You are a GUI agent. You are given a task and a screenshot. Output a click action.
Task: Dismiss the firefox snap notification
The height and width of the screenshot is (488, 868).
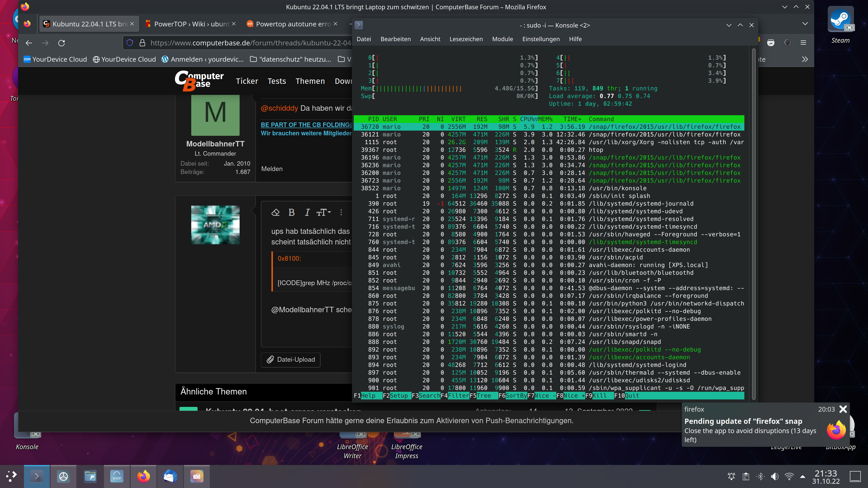click(843, 409)
